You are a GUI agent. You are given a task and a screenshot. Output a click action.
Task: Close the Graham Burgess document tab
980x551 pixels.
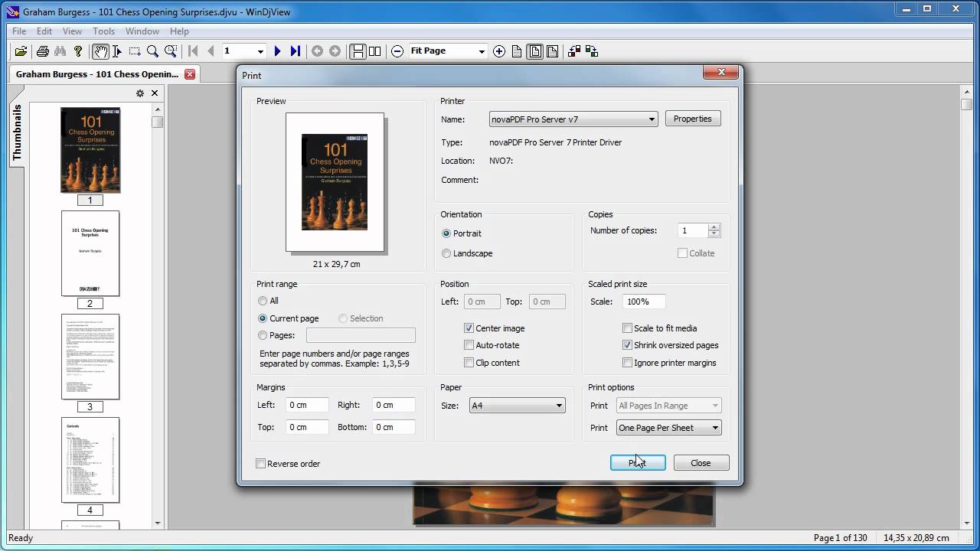pos(190,74)
